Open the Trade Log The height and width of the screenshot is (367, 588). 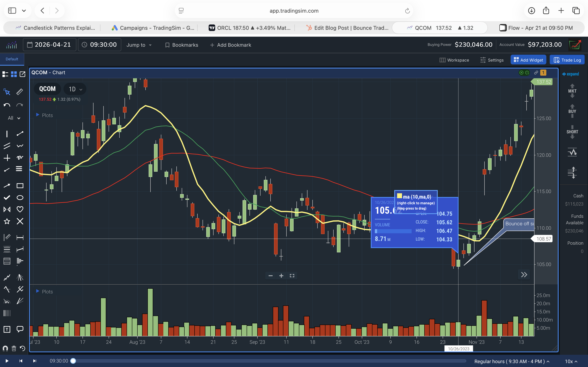(x=567, y=60)
